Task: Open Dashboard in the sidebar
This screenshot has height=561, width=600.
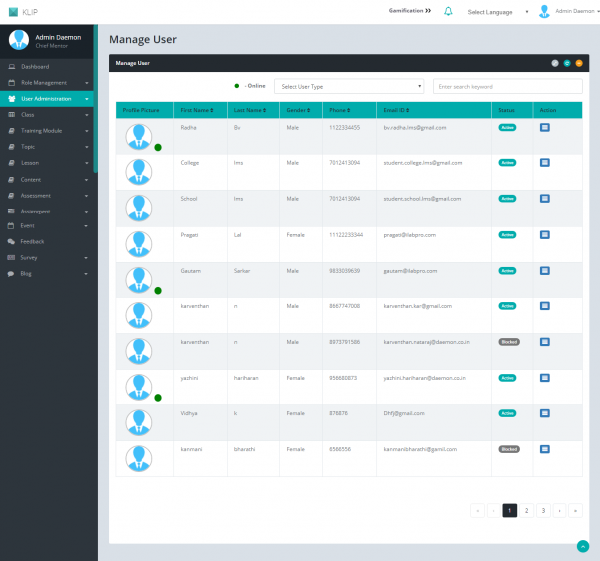Action: click(x=35, y=67)
